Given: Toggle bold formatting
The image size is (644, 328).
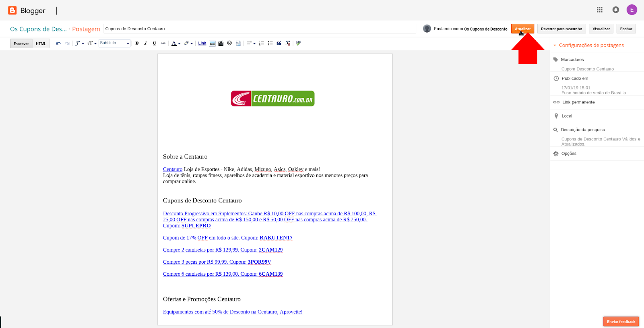Looking at the screenshot, I should 137,43.
